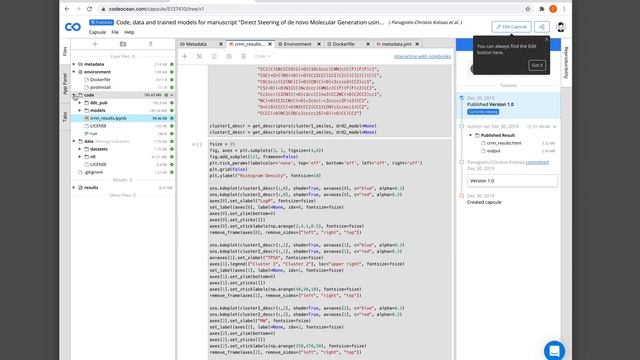Image resolution: width=640 pixels, height=360 pixels.
Task: Click the globe icon on code folder row
Action: pos(166,95)
